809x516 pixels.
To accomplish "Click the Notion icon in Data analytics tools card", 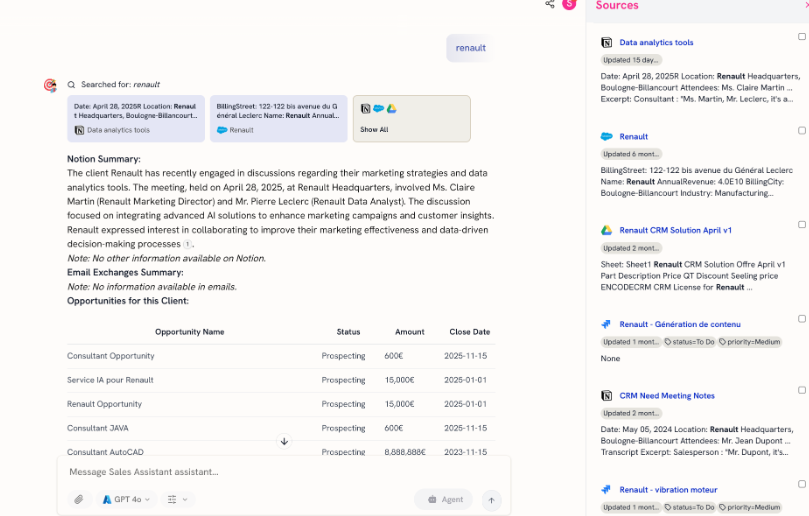I will click(x=79, y=130).
